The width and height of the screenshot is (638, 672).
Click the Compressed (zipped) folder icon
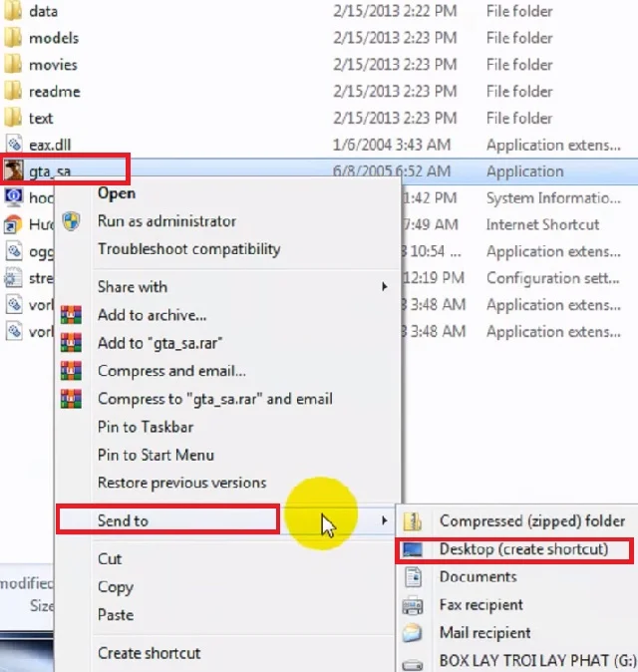pos(413,520)
